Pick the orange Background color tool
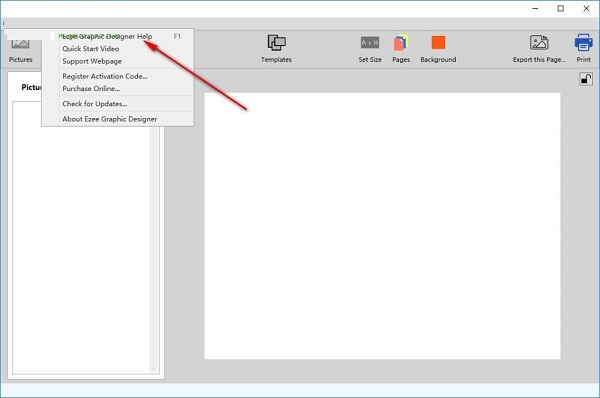600x398 pixels. point(438,48)
